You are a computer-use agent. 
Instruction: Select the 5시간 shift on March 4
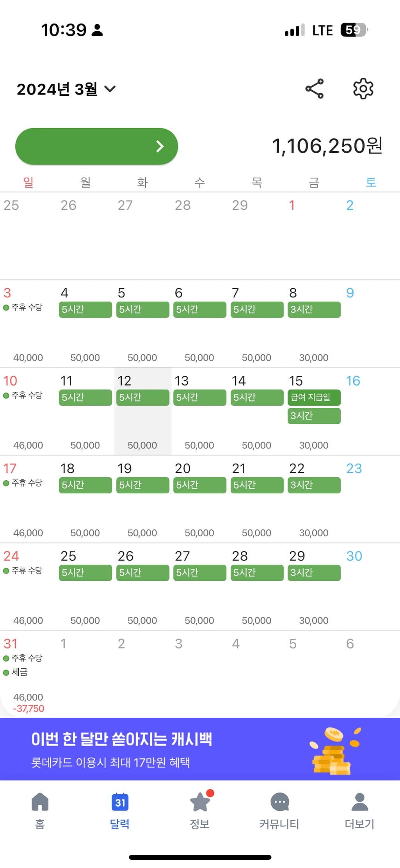[85, 309]
